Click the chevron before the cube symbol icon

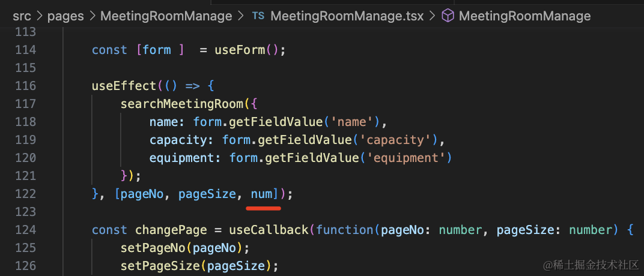432,16
